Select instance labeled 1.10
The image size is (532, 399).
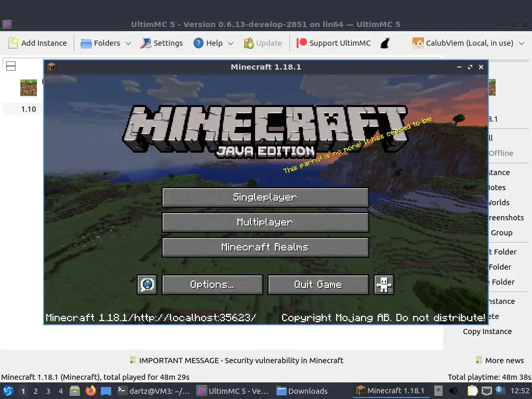click(29, 109)
